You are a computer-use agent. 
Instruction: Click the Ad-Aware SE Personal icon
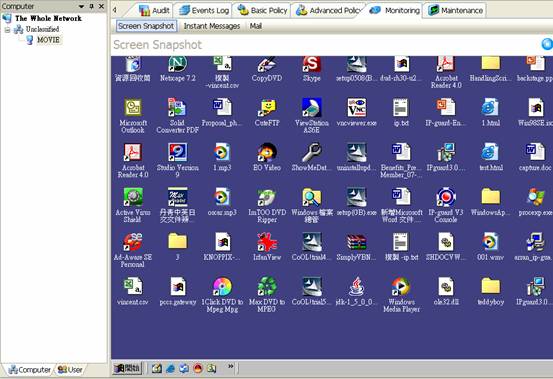coord(133,250)
